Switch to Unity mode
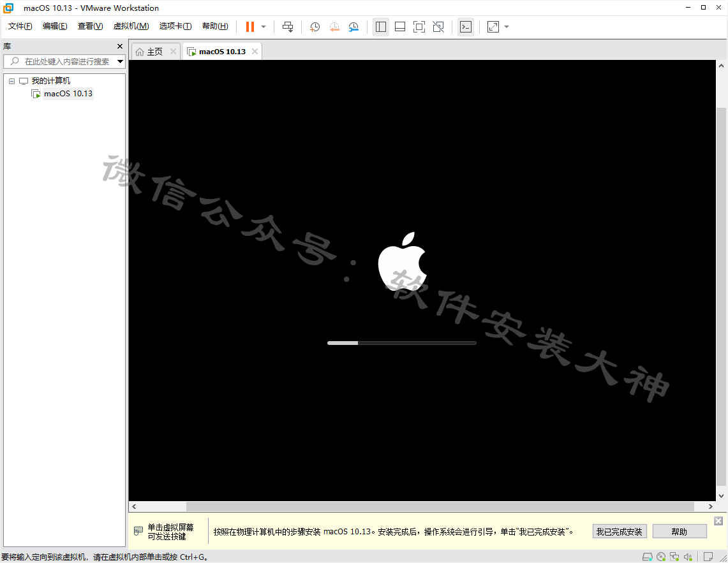The width and height of the screenshot is (728, 563). click(x=438, y=27)
